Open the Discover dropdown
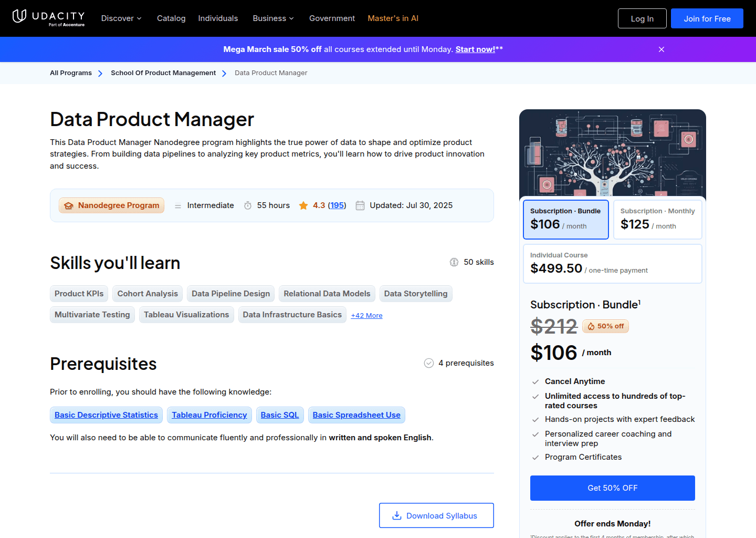The width and height of the screenshot is (756, 538). tap(121, 18)
